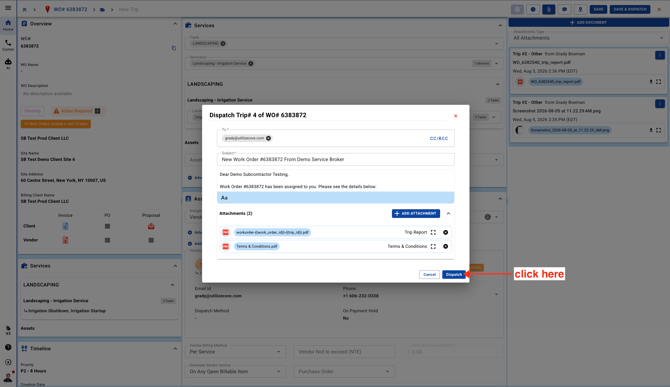Open Comm phone sidebar item
This screenshot has height=387, width=670.
(8, 45)
